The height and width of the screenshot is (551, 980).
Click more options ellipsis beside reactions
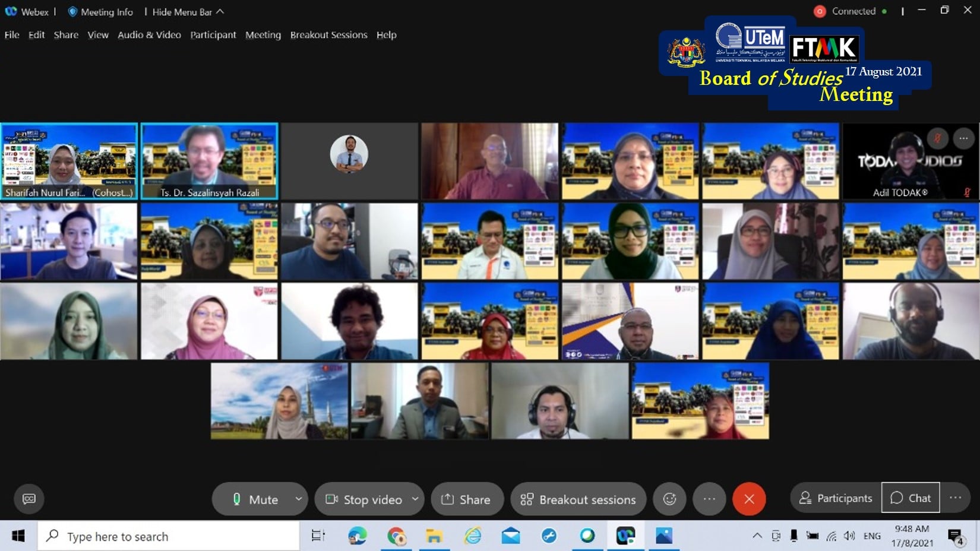[709, 499]
